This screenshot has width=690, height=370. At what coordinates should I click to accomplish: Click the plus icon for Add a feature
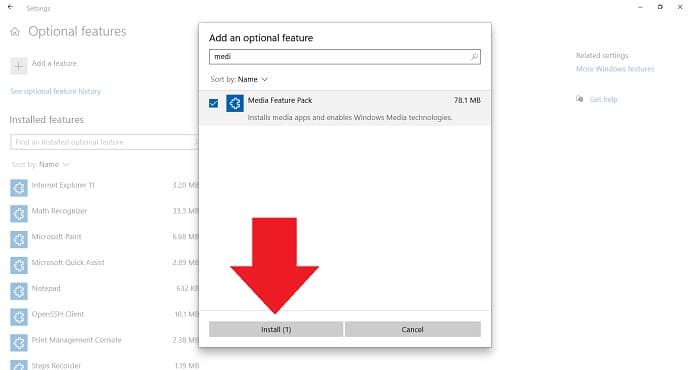pyautogui.click(x=18, y=66)
